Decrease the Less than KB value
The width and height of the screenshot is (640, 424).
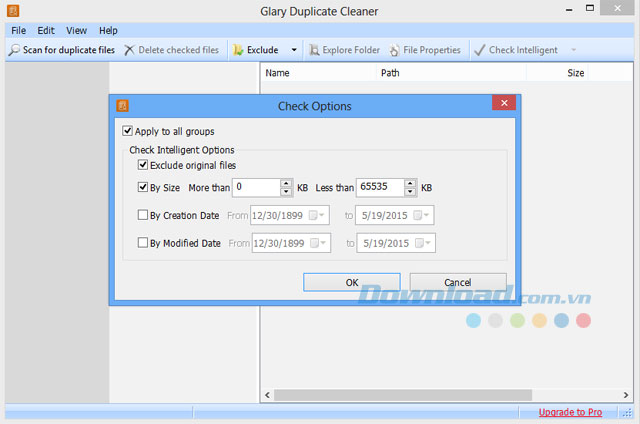(x=410, y=192)
